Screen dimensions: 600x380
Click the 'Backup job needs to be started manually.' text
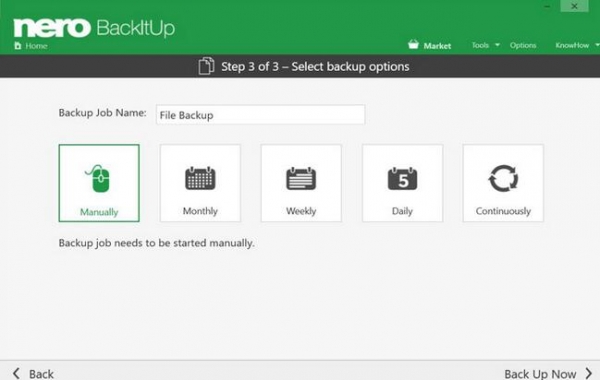(156, 243)
